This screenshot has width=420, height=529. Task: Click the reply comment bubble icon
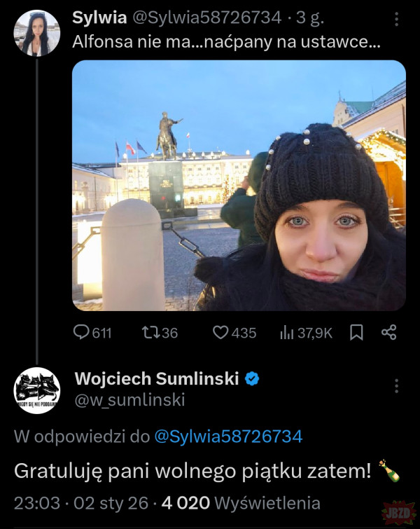81,333
